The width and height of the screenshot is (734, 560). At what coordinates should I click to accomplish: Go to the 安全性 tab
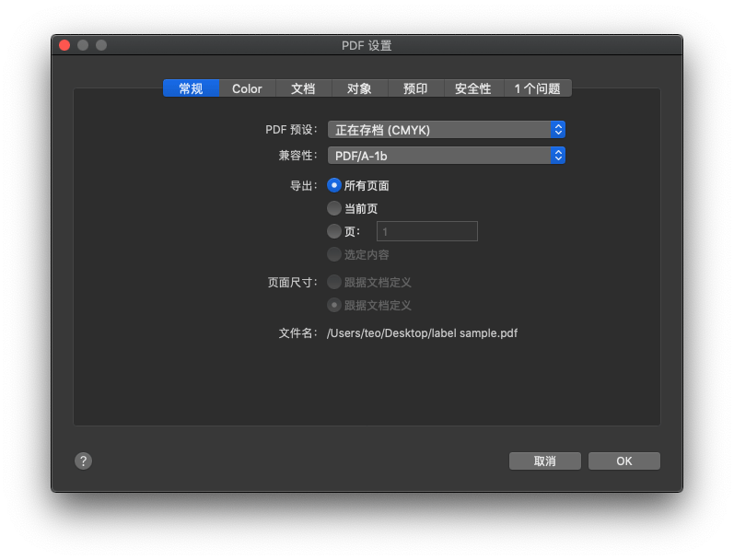click(473, 88)
